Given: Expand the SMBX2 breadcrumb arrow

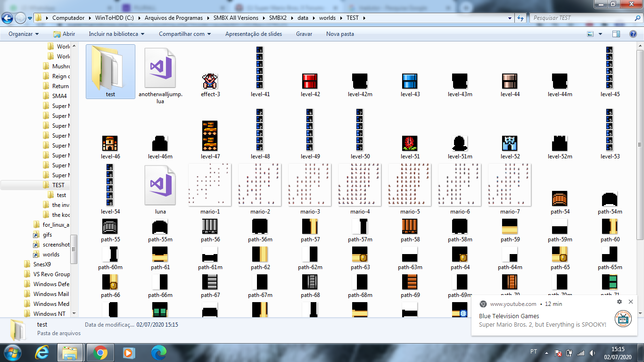Looking at the screenshot, I should [292, 18].
